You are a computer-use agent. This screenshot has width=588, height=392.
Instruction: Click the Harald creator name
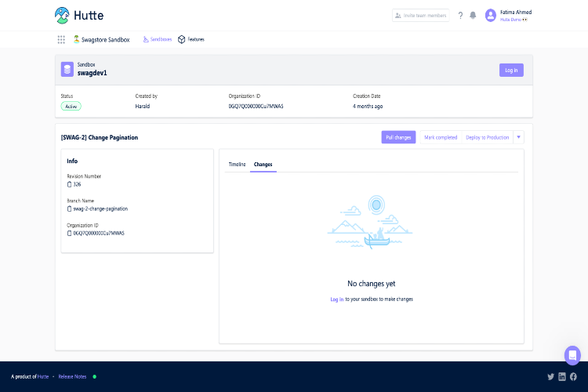coord(143,107)
